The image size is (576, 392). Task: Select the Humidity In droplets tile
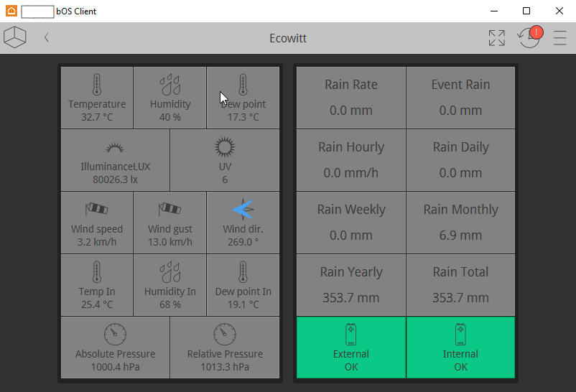170,285
